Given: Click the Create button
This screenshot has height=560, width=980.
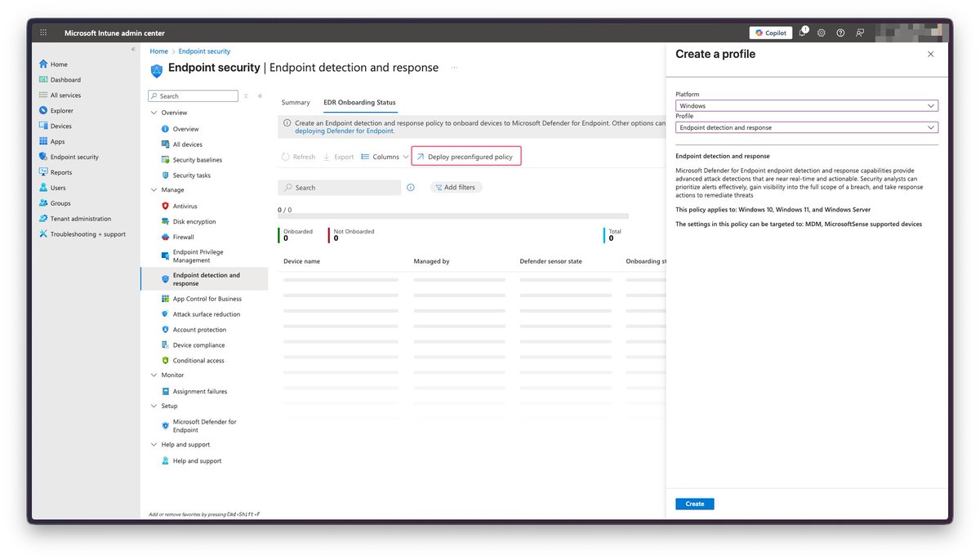Looking at the screenshot, I should 695,504.
